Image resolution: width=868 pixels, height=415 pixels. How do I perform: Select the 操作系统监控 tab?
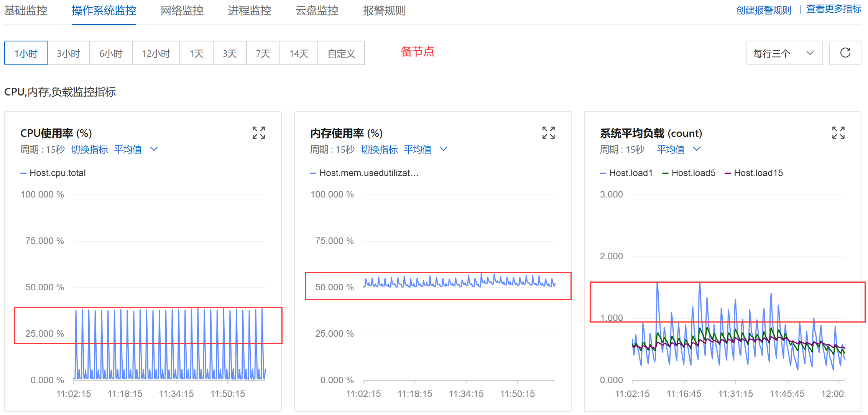(x=104, y=11)
